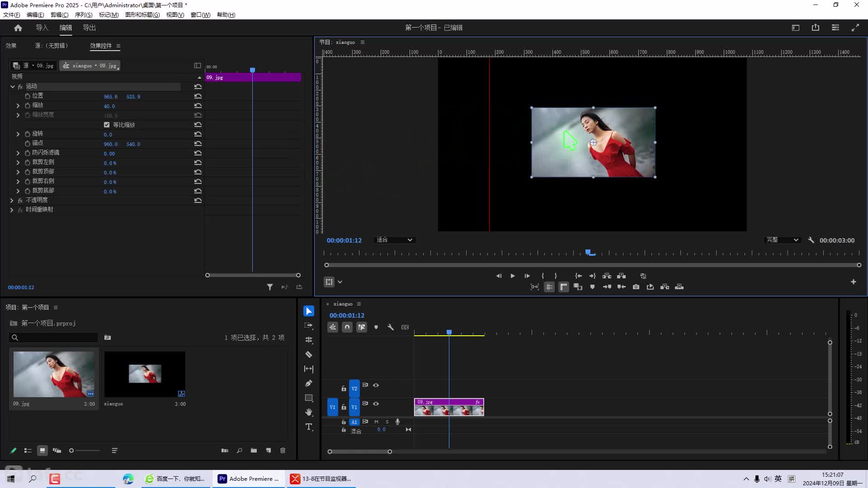Select the Pen tool
The width and height of the screenshot is (868, 488).
[309, 384]
